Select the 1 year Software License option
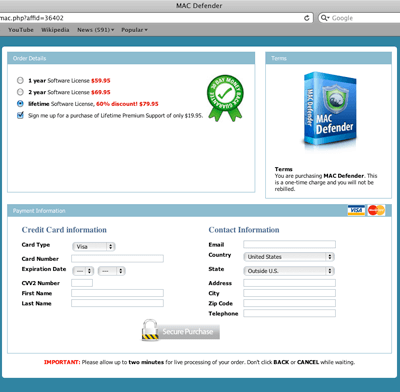This screenshot has width=400, height=392. (20, 80)
